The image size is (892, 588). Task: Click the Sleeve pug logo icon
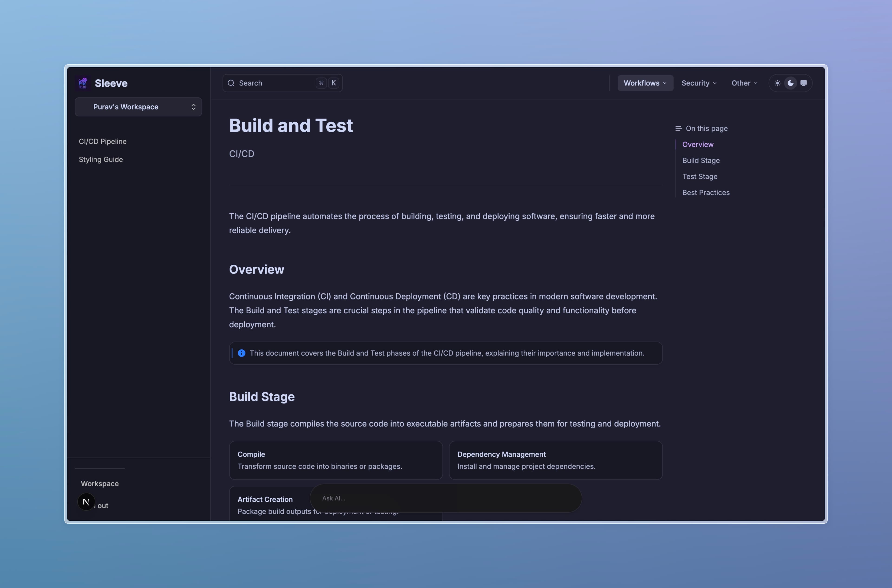point(83,83)
